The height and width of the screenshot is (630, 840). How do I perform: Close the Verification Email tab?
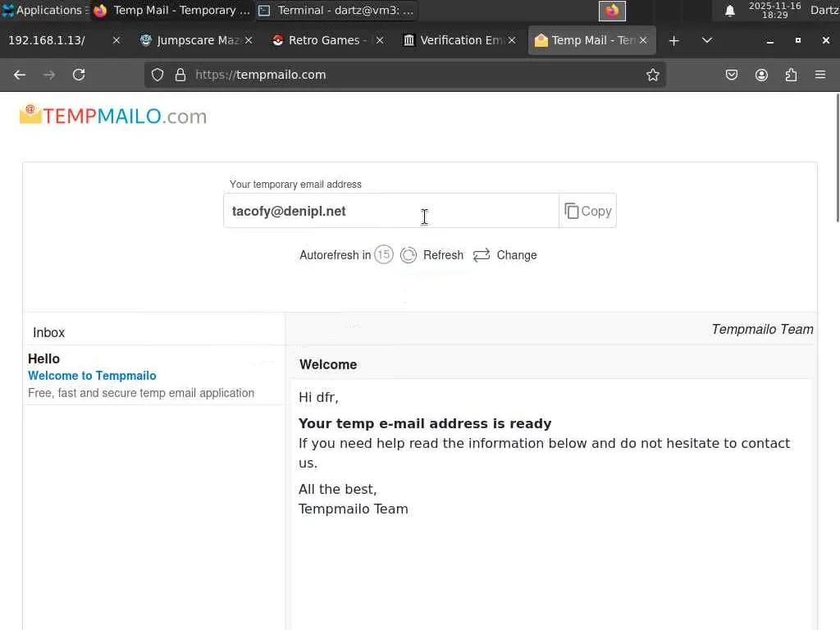point(512,41)
